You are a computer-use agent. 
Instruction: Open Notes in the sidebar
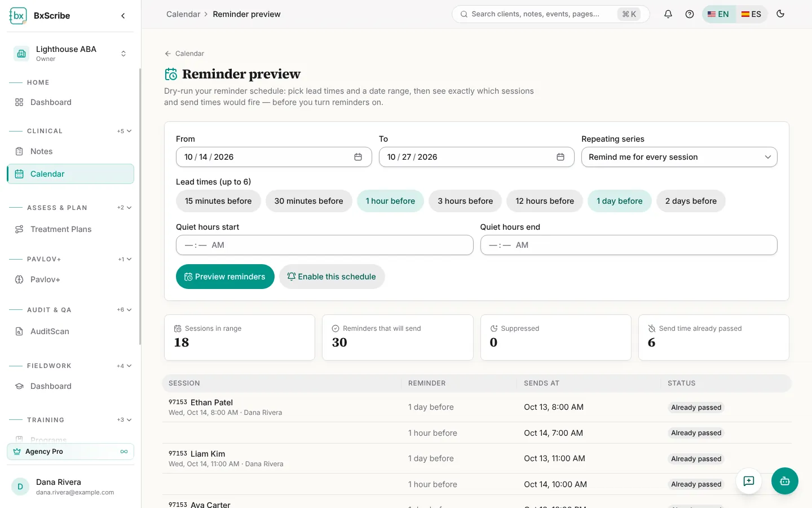click(70, 151)
